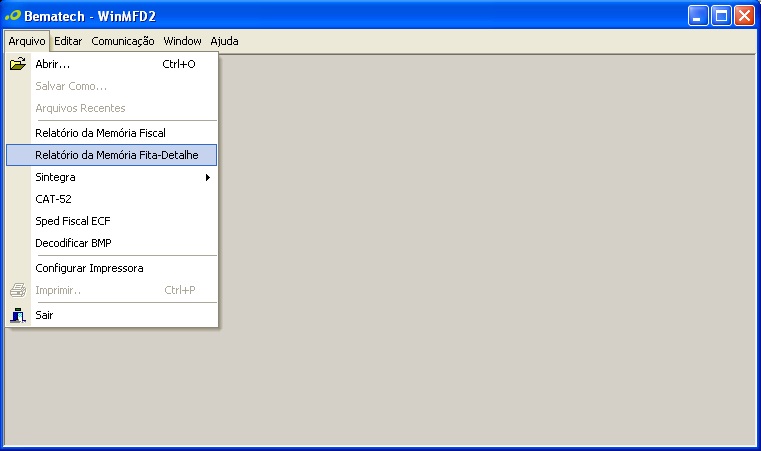Open Configurar Impressora settings
Screen dimensions: 761x451
click(x=89, y=268)
